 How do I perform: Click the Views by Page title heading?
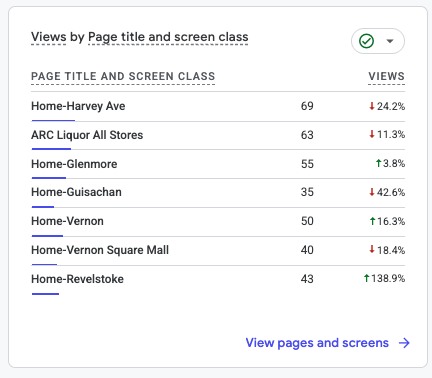[140, 37]
